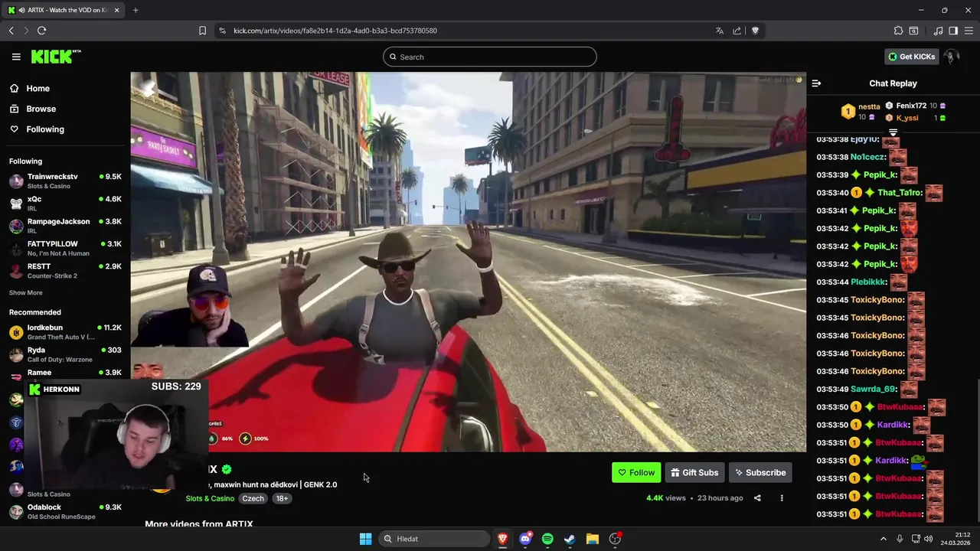Click the Brave browser taskbar icon
980x551 pixels.
click(x=503, y=539)
